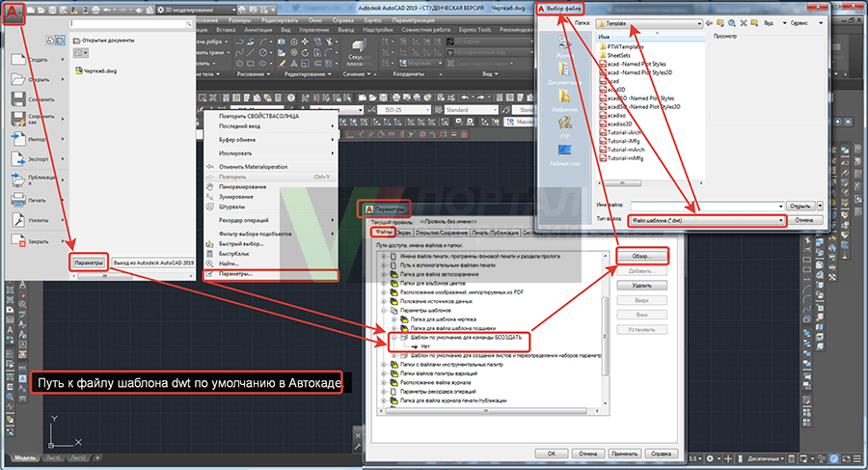Click the Рабочий стол (Desktop) sidebar icon
This screenshot has height=470, width=868.
[x=564, y=152]
